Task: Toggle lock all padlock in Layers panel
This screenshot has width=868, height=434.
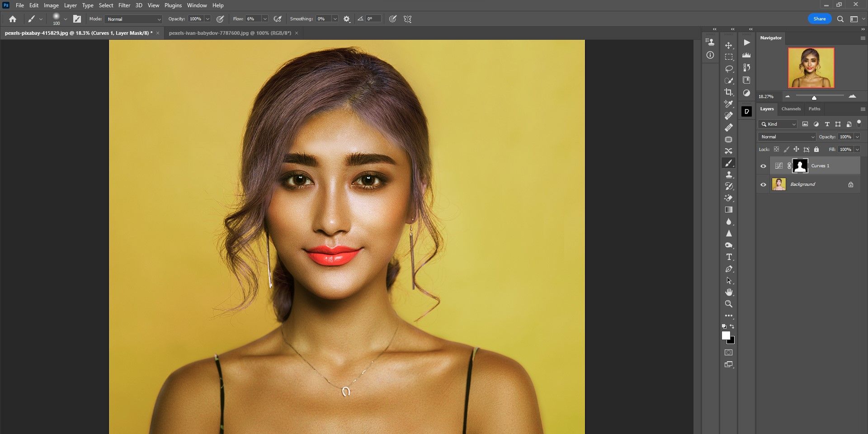Action: (x=816, y=149)
